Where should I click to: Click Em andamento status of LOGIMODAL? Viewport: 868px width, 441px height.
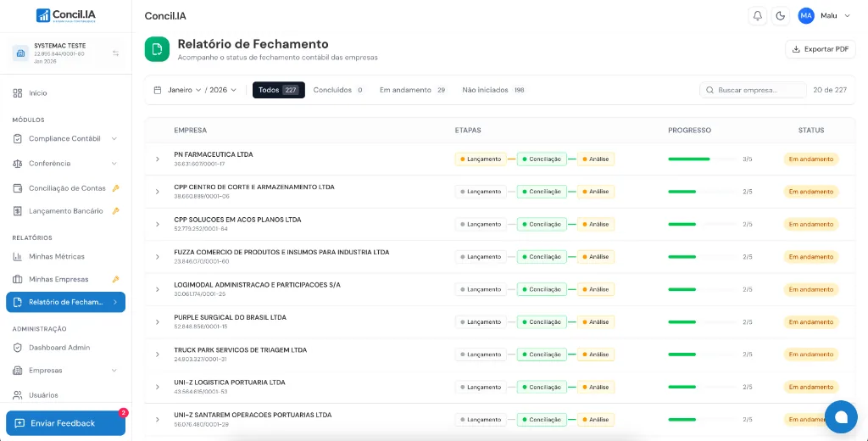811,289
